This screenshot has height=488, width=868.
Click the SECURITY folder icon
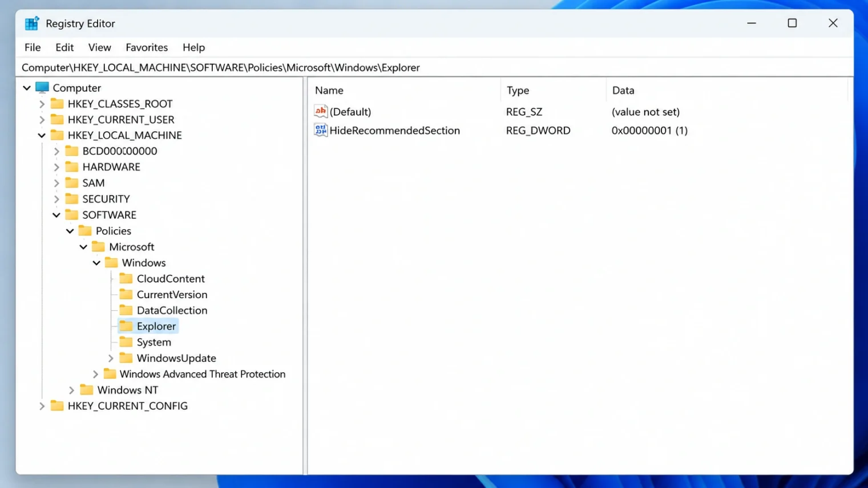pyautogui.click(x=72, y=199)
